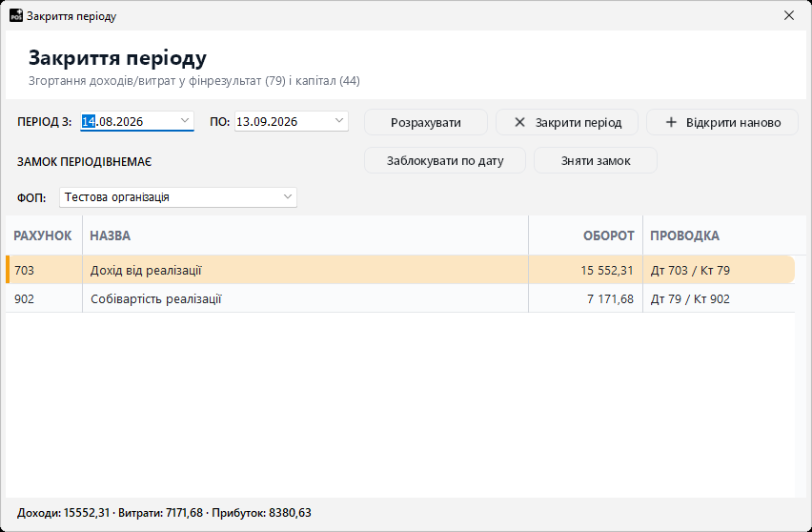Sort by the ПРОВОДКА column header
The image size is (812, 532).
pyautogui.click(x=719, y=235)
